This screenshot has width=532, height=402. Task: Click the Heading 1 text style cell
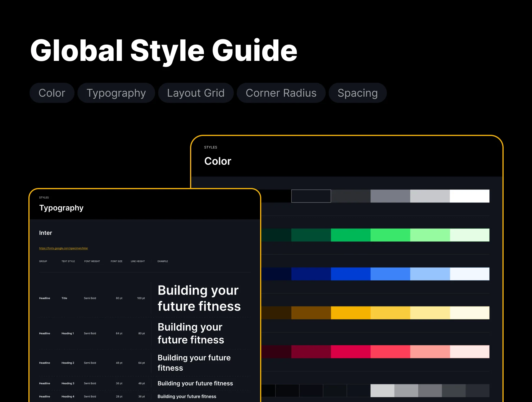click(68, 333)
